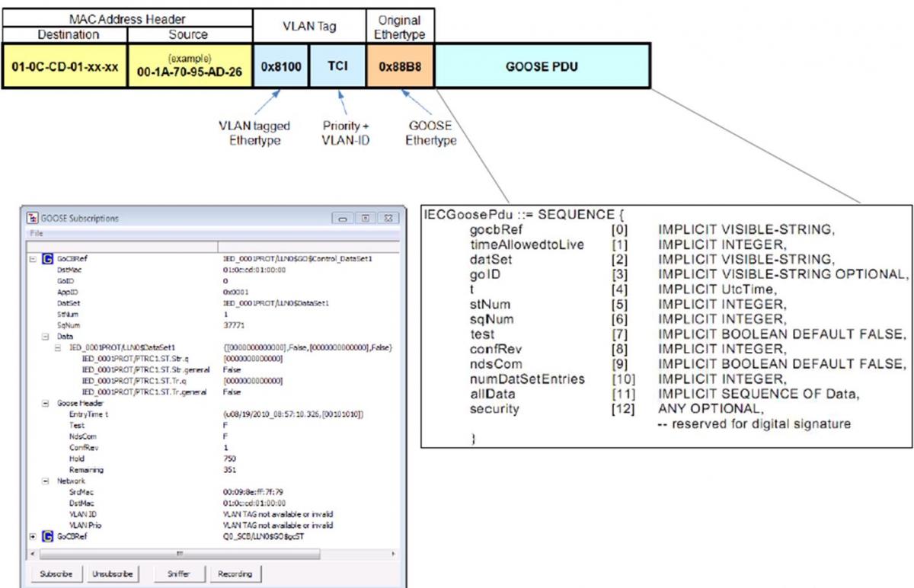
Task: Click the AppID value 0x0001
Action: coord(235,292)
